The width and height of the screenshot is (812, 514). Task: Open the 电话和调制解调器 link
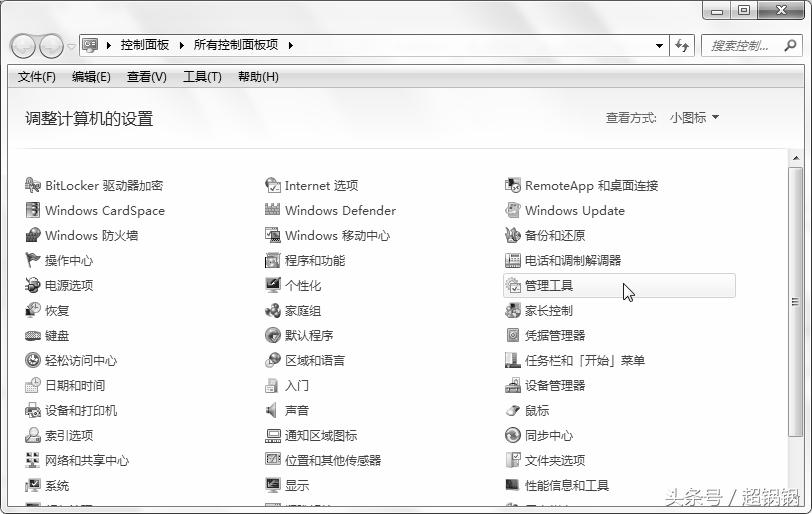[x=573, y=260]
